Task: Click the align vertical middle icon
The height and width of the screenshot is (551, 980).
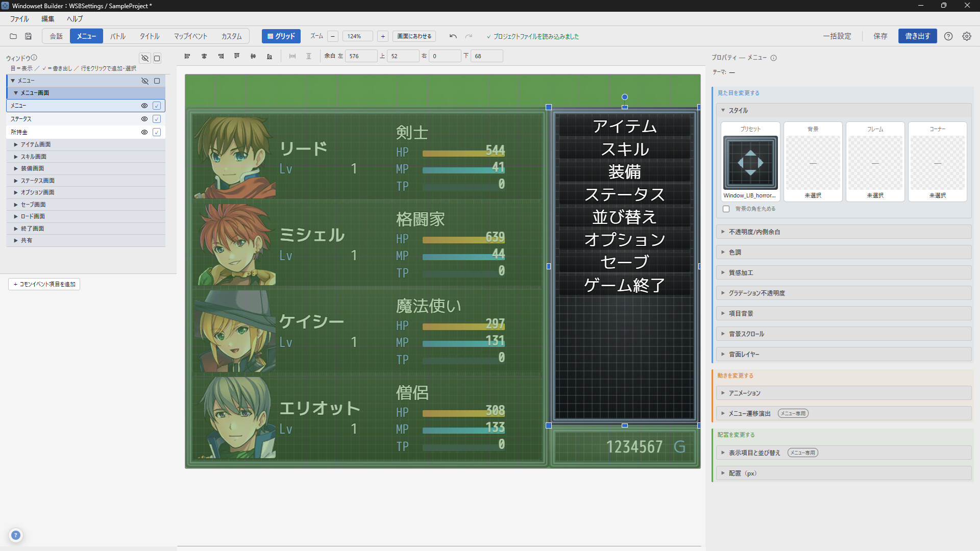Action: [253, 56]
